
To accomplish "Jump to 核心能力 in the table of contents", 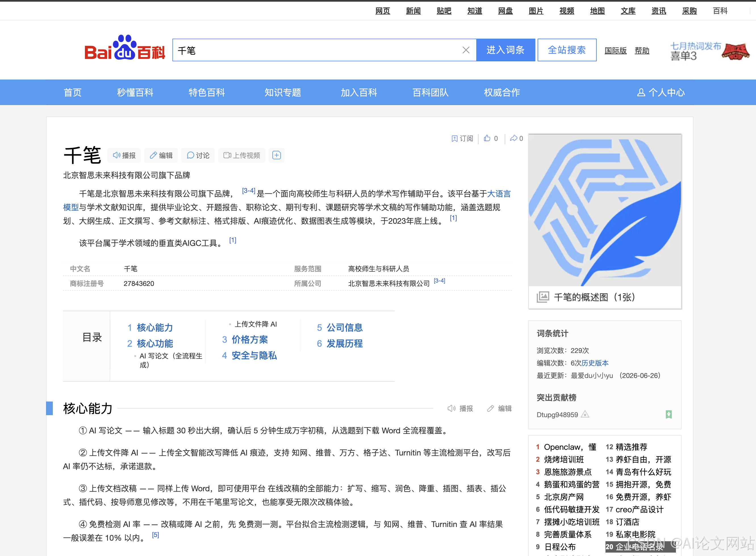I will pos(155,327).
